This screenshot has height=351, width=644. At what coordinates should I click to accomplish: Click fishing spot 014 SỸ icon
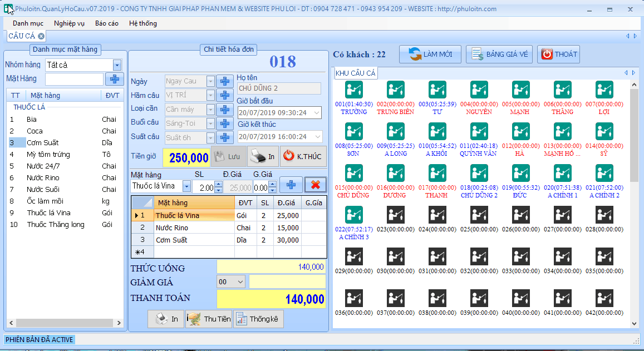click(604, 131)
